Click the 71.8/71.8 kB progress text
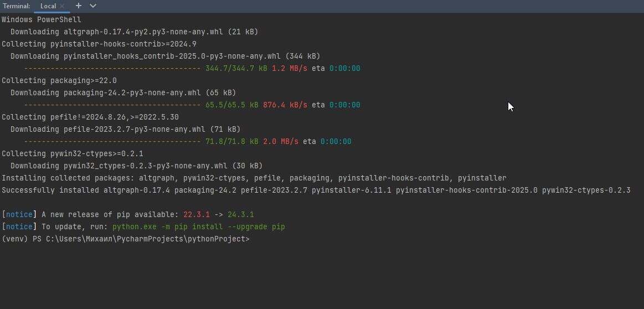The height and width of the screenshot is (309, 644). coord(231,141)
